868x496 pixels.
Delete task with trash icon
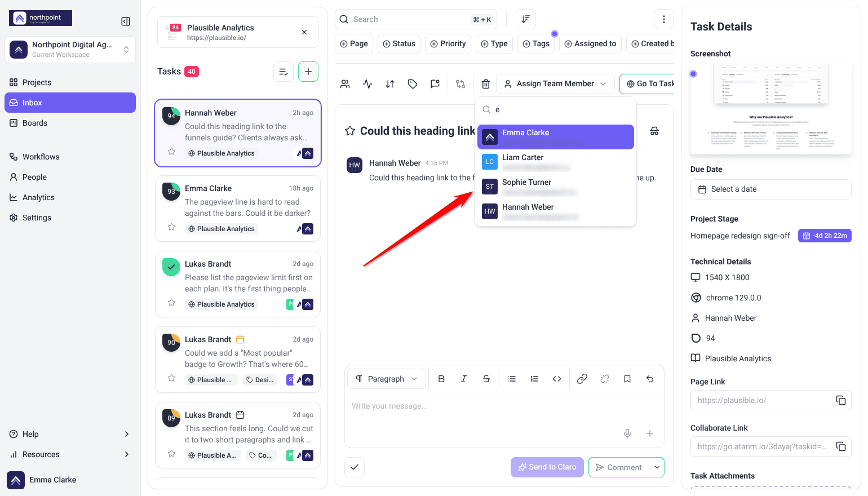[486, 84]
